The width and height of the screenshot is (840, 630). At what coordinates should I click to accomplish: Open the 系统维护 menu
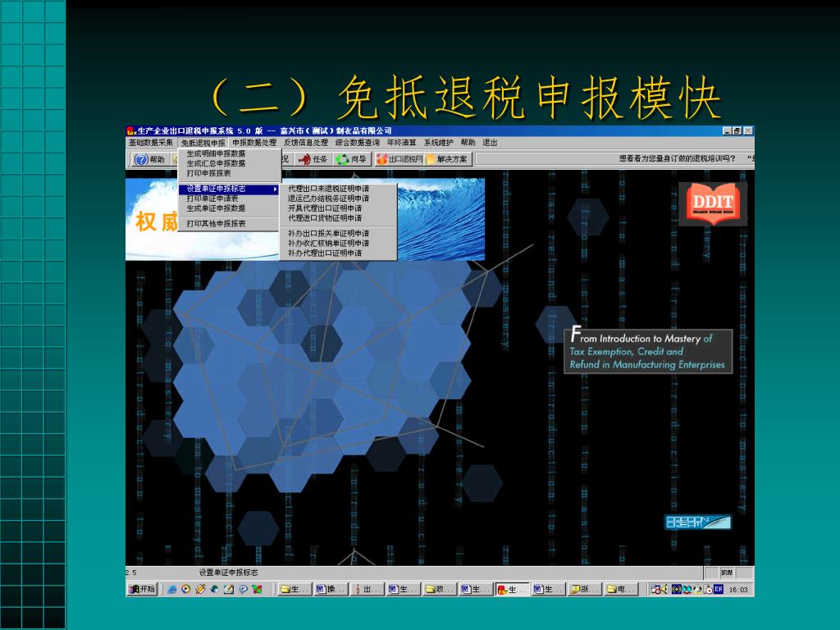tap(438, 143)
